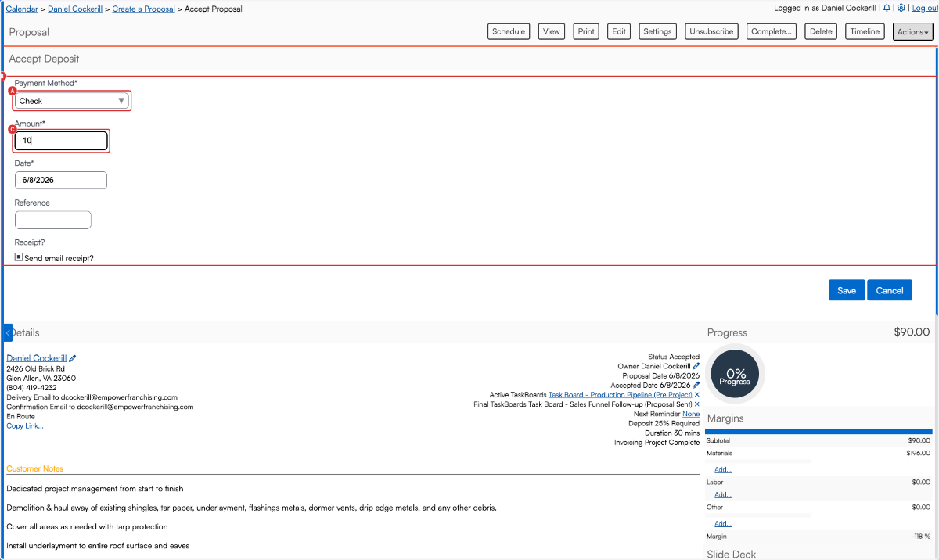This screenshot has height=560, width=939.
Task: Click the Materials $196.00 value
Action: (918, 453)
